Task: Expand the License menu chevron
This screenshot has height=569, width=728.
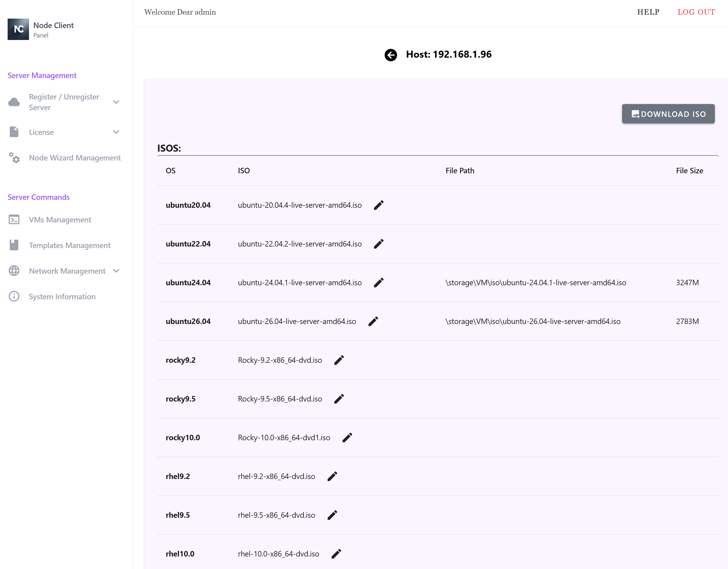Action: click(116, 132)
